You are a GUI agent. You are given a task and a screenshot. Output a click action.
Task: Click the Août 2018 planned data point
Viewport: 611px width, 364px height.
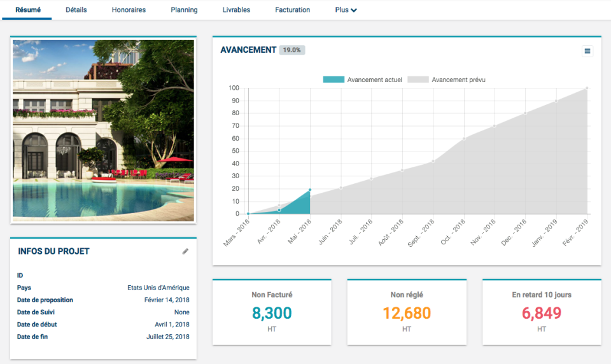click(402, 170)
